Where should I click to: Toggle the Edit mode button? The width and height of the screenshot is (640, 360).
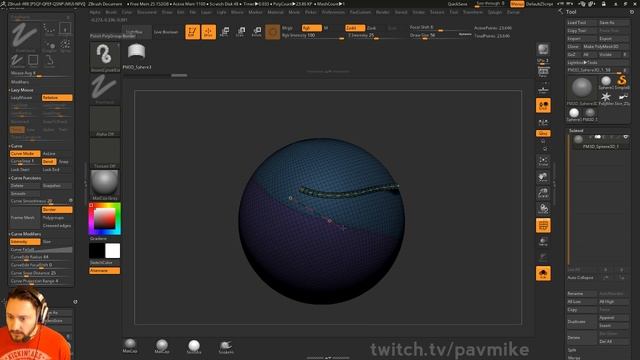[x=192, y=31]
